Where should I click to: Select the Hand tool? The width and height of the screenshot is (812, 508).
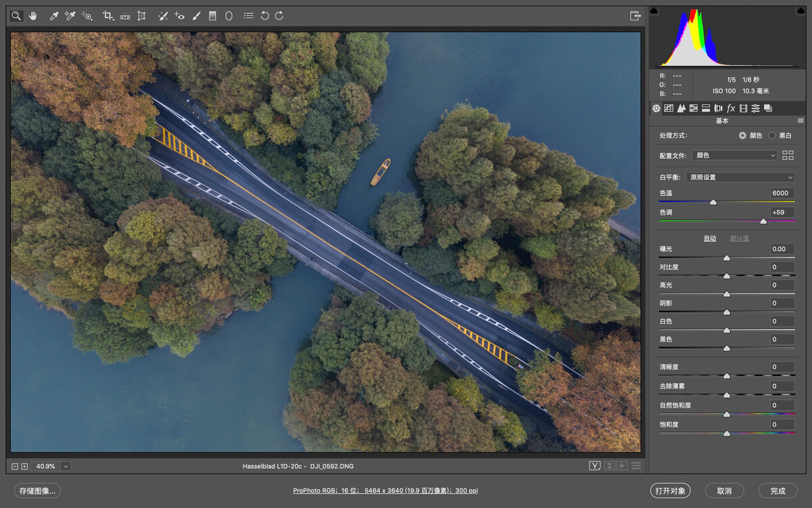click(32, 15)
